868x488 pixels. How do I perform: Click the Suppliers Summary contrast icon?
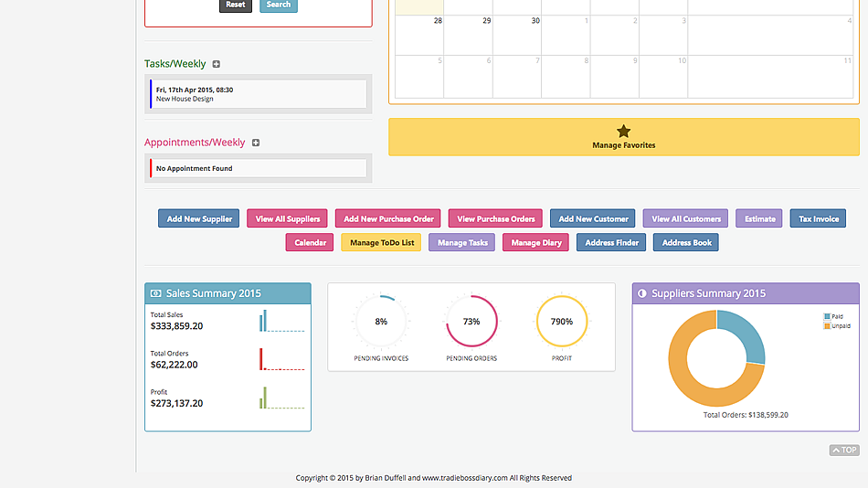pos(642,293)
